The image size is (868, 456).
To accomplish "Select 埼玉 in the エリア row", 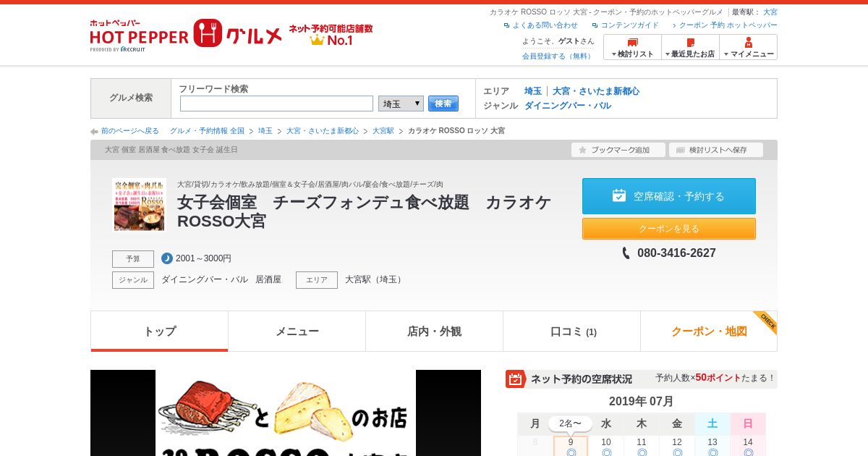I will 533,91.
